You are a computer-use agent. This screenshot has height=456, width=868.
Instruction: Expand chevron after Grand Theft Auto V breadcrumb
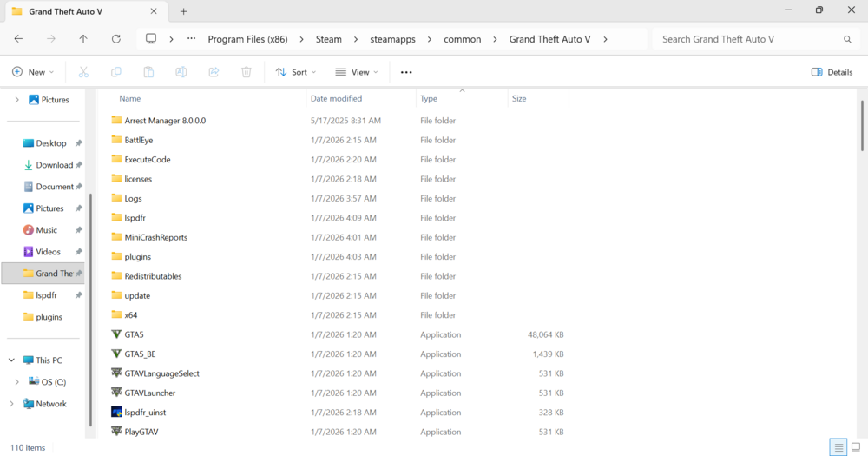[x=605, y=39]
